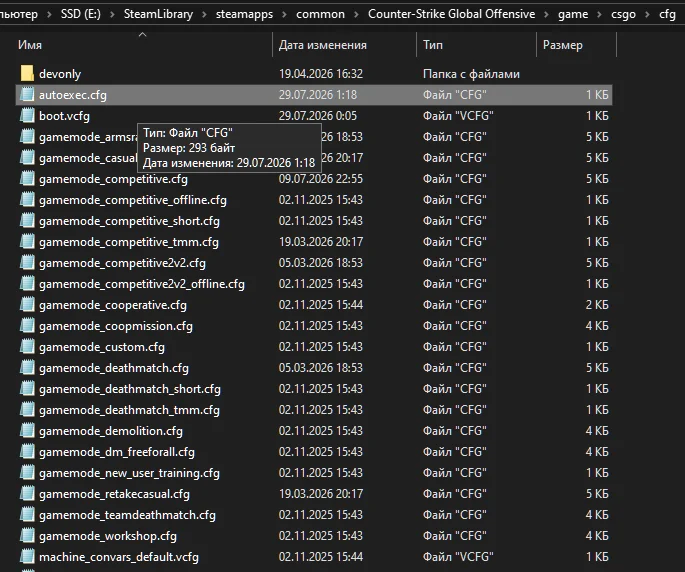Select the gamemode_demolition.cfg file icon

click(27, 430)
